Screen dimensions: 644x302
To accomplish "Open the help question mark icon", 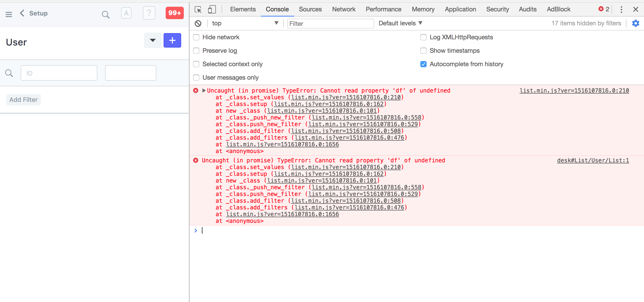I will pos(149,13).
